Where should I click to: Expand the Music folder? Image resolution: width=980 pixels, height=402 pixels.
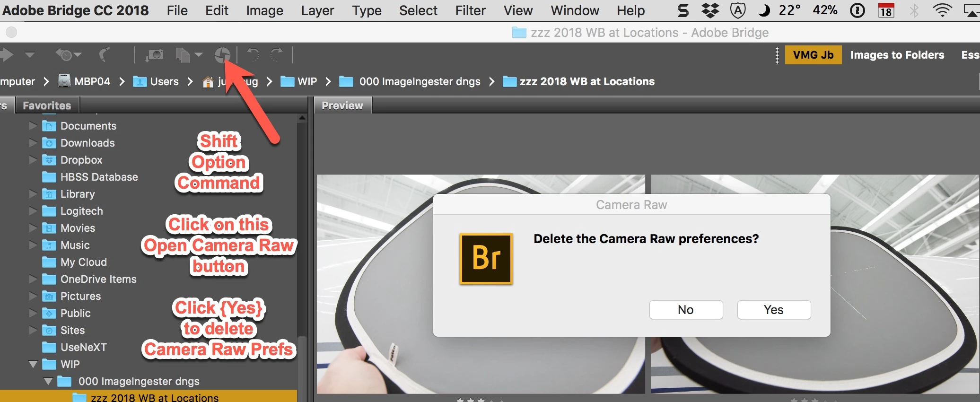point(33,245)
